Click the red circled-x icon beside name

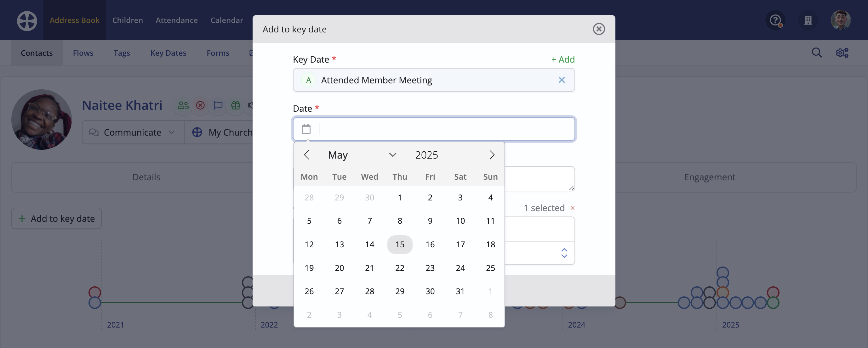coord(201,105)
